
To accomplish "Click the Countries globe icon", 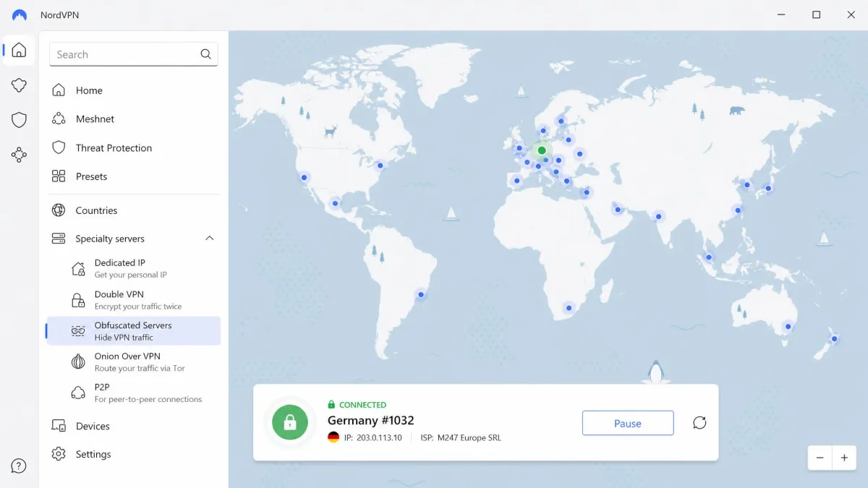I will 59,210.
